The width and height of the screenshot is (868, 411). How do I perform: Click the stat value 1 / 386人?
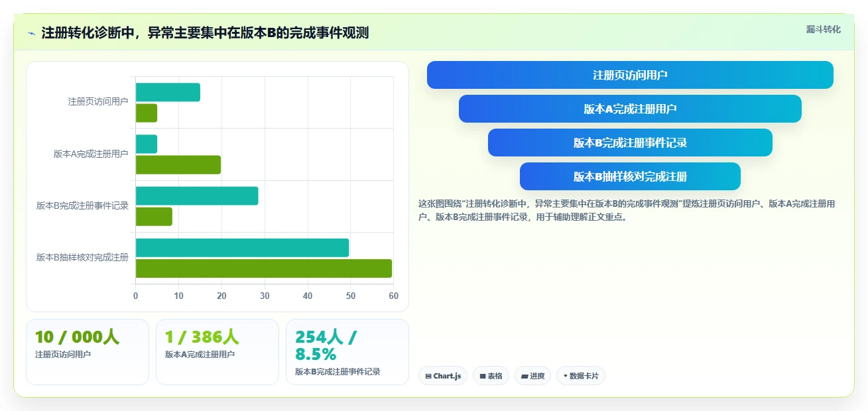click(x=202, y=337)
